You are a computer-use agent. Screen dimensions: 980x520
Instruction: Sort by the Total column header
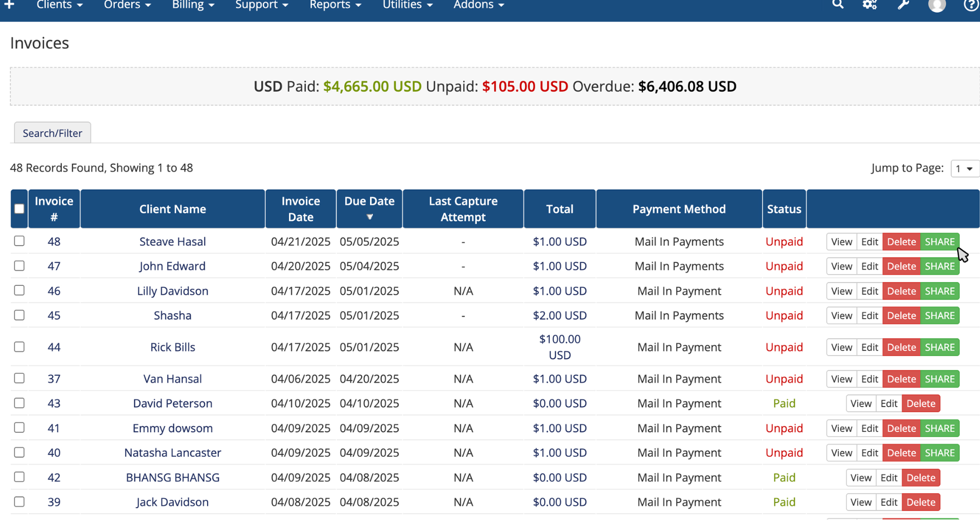pyautogui.click(x=559, y=209)
